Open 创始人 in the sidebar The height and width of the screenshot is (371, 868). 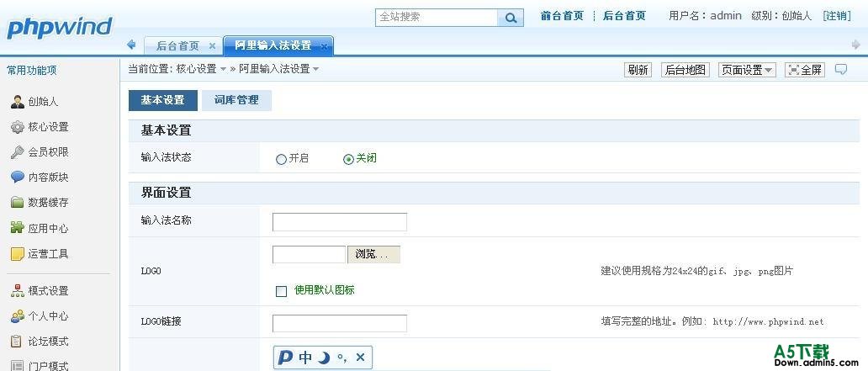coord(43,102)
